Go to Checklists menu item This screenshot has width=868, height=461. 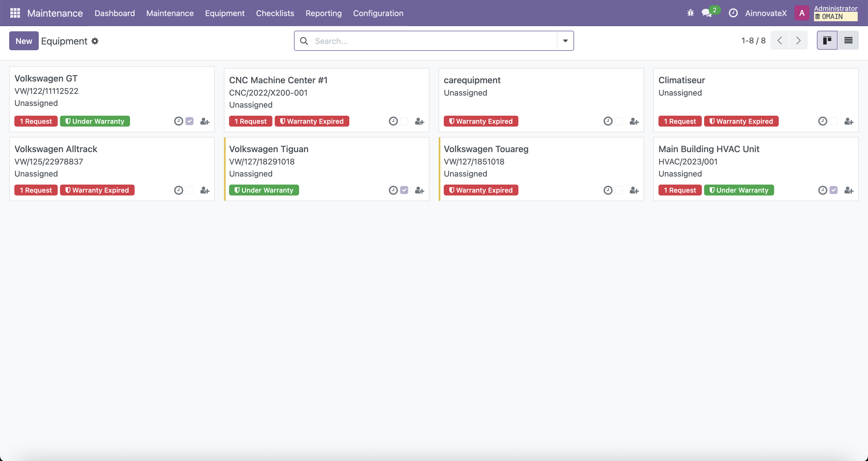[275, 13]
